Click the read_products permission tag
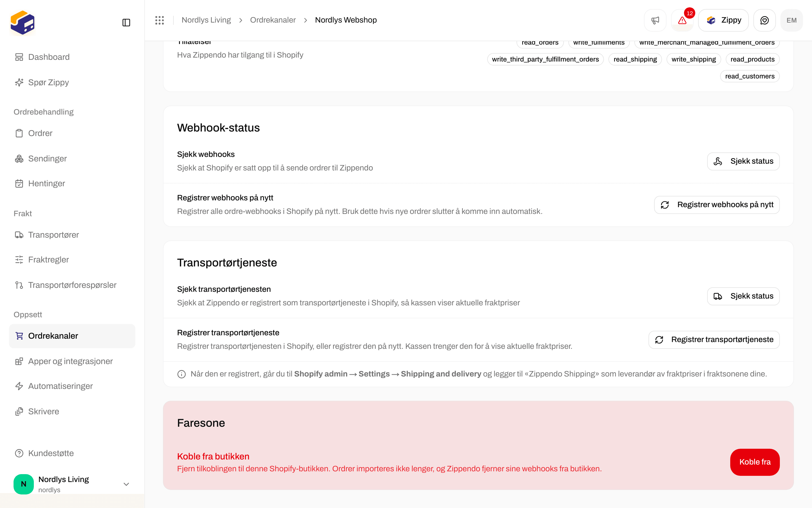This screenshot has height=508, width=812. tap(752, 60)
